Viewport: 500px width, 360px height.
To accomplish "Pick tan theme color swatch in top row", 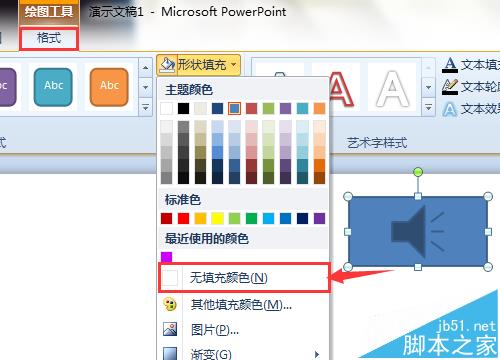I will (x=200, y=108).
